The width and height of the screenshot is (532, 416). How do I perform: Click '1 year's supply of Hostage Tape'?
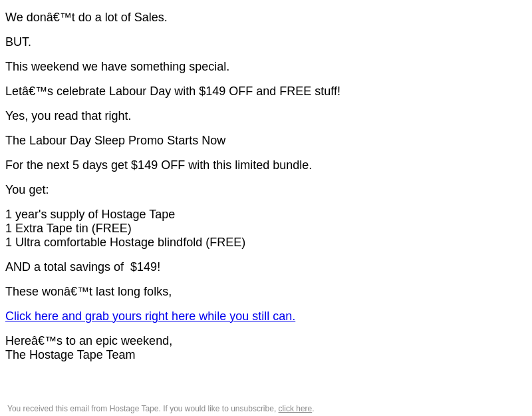click(x=90, y=214)
